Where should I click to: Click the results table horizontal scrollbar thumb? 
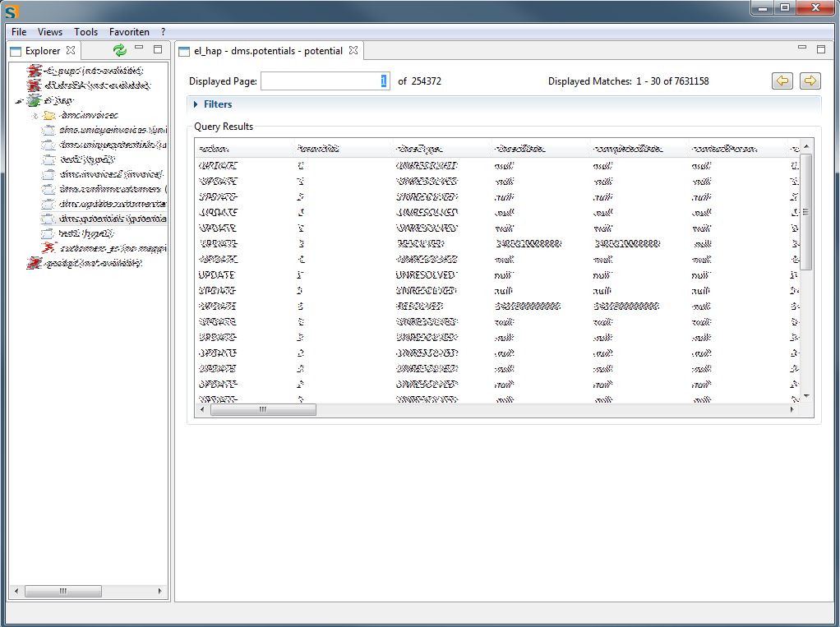tap(263, 409)
